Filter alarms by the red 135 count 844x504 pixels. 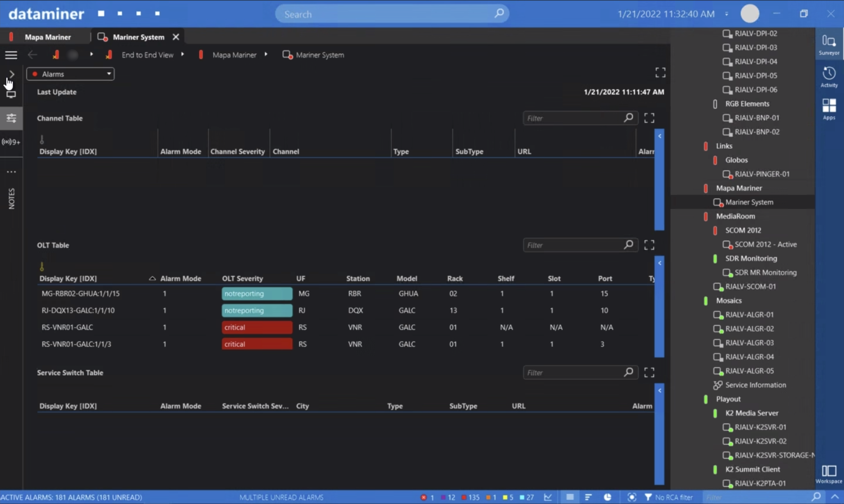(x=471, y=497)
